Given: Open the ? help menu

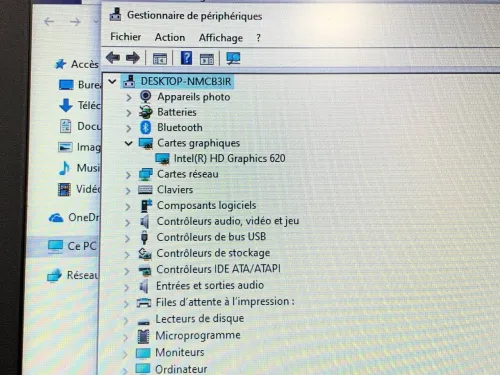Looking at the screenshot, I should click(258, 38).
